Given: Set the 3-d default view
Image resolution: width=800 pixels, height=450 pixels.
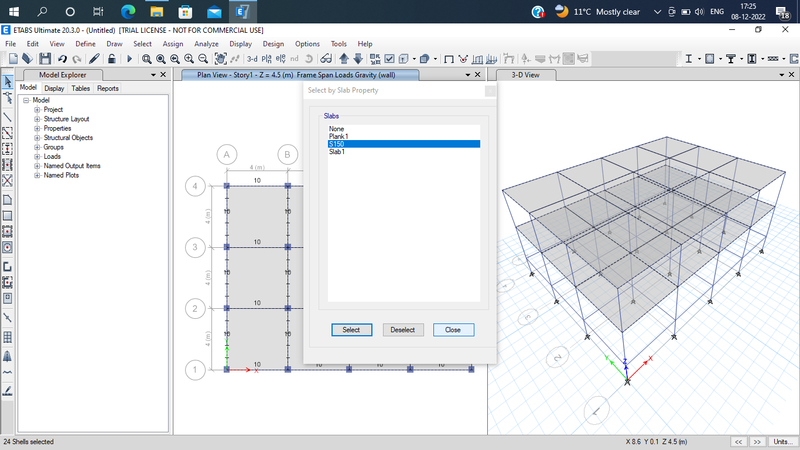Looking at the screenshot, I should [252, 59].
